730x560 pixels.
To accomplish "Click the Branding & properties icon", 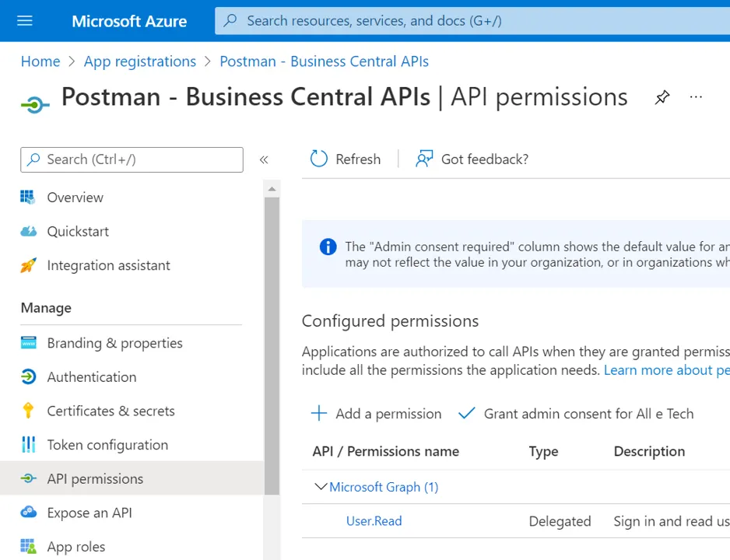I will pyautogui.click(x=28, y=343).
